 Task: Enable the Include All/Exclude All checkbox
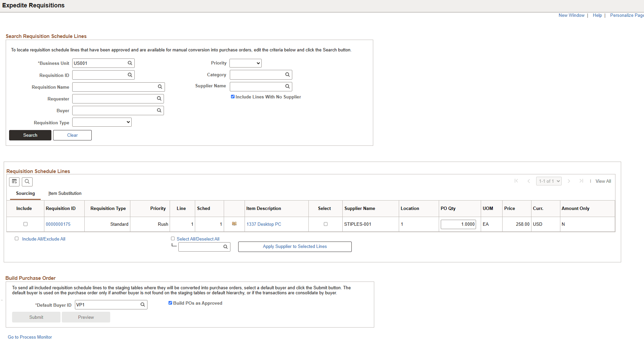coord(16,239)
